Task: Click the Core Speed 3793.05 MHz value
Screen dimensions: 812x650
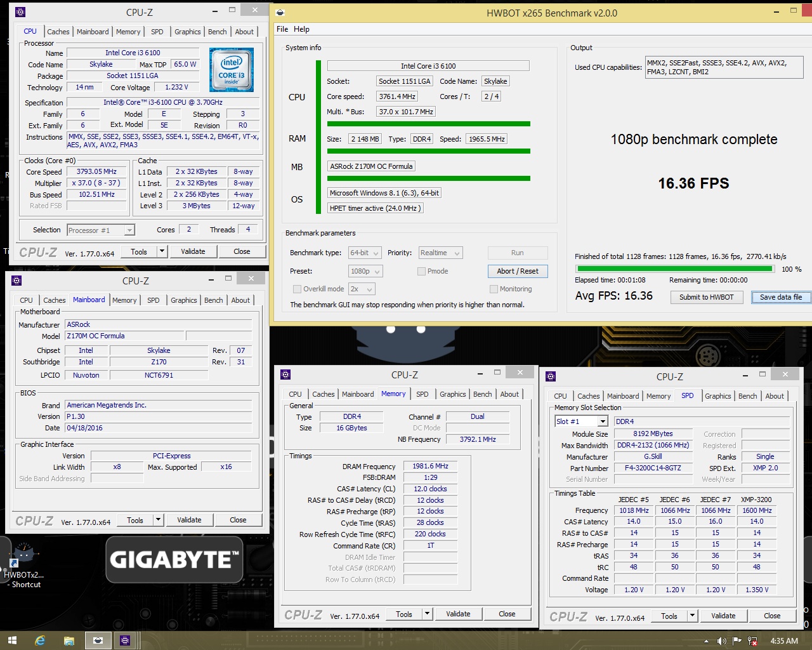Action: (x=96, y=171)
